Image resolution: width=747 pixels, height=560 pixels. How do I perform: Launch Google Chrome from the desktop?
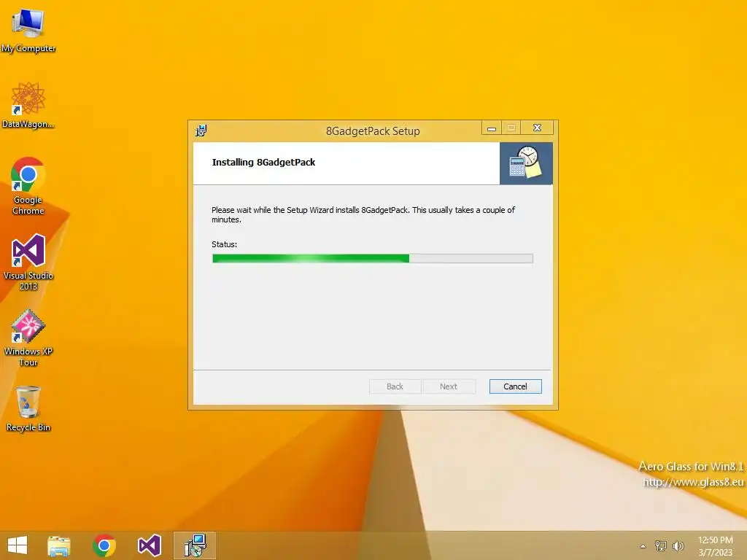point(28,186)
